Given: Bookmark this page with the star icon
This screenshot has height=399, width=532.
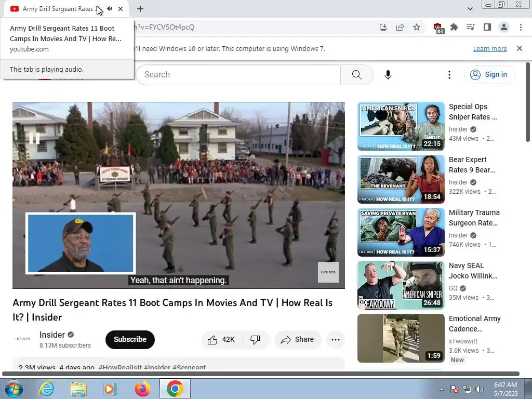Looking at the screenshot, I should [x=417, y=27].
